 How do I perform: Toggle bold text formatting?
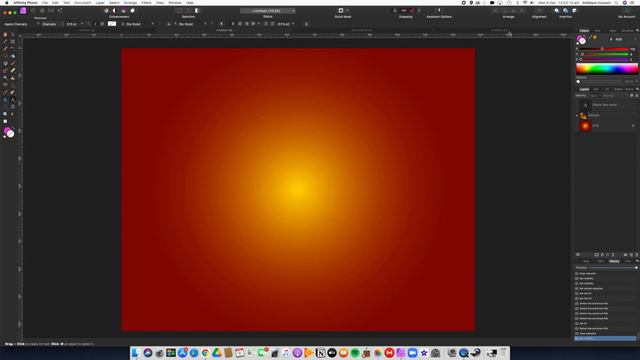click(x=89, y=24)
